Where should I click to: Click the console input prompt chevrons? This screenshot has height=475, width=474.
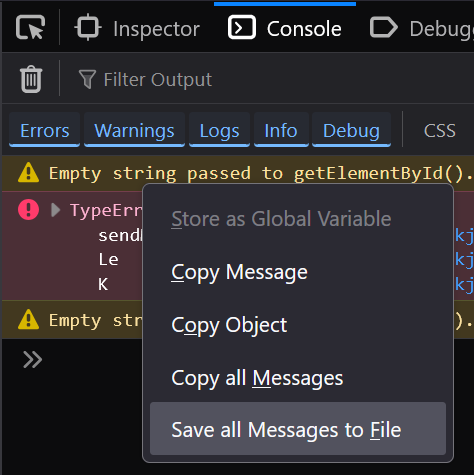click(33, 360)
